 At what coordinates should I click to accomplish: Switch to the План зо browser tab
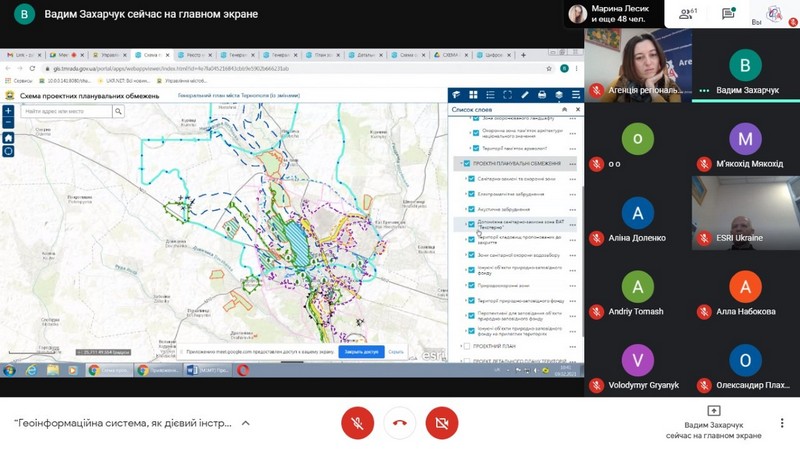[x=321, y=55]
